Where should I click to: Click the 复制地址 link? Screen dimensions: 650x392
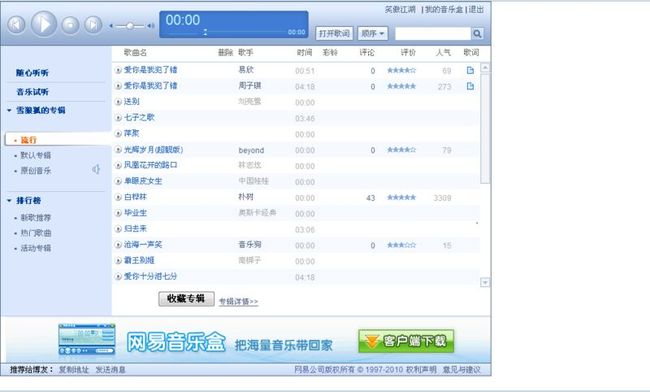tap(74, 370)
